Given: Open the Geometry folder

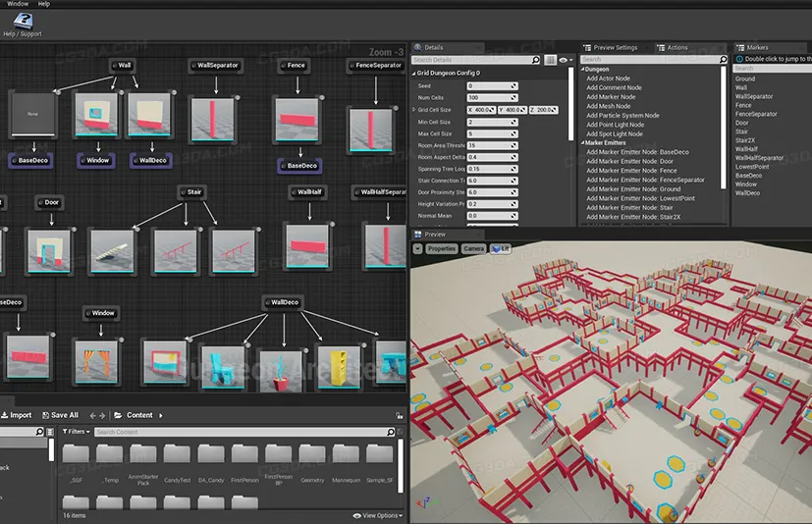Looking at the screenshot, I should [x=312, y=463].
